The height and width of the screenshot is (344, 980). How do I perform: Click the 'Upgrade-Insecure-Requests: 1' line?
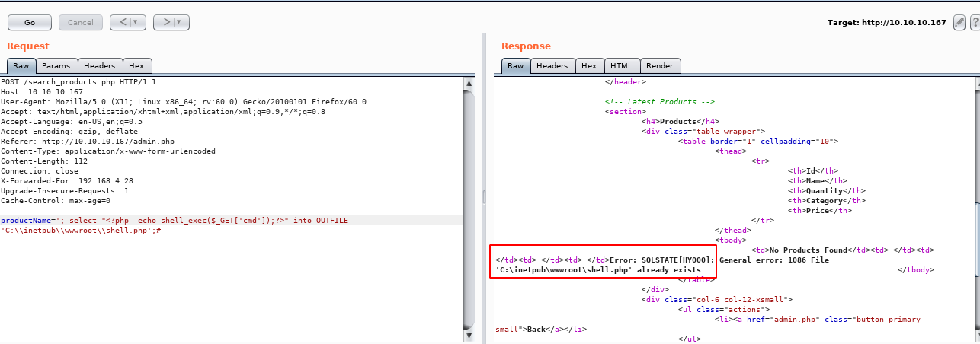pyautogui.click(x=65, y=191)
